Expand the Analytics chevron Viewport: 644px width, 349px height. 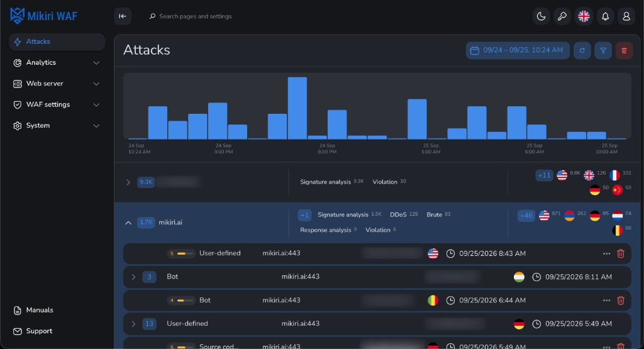[x=96, y=63]
